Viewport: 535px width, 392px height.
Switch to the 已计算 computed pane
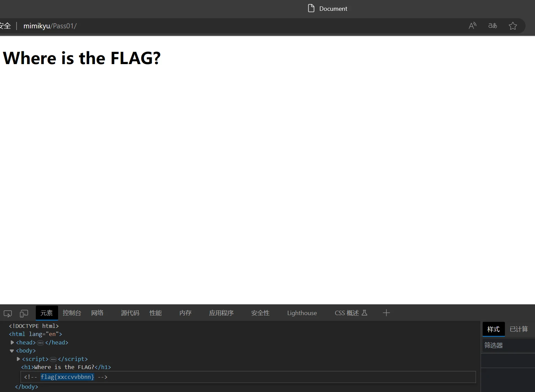click(x=518, y=329)
